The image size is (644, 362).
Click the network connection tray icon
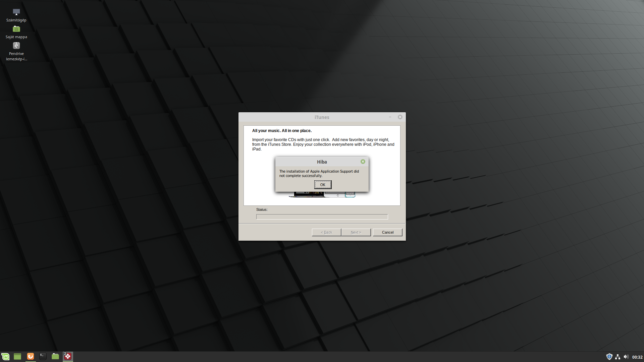618,357
